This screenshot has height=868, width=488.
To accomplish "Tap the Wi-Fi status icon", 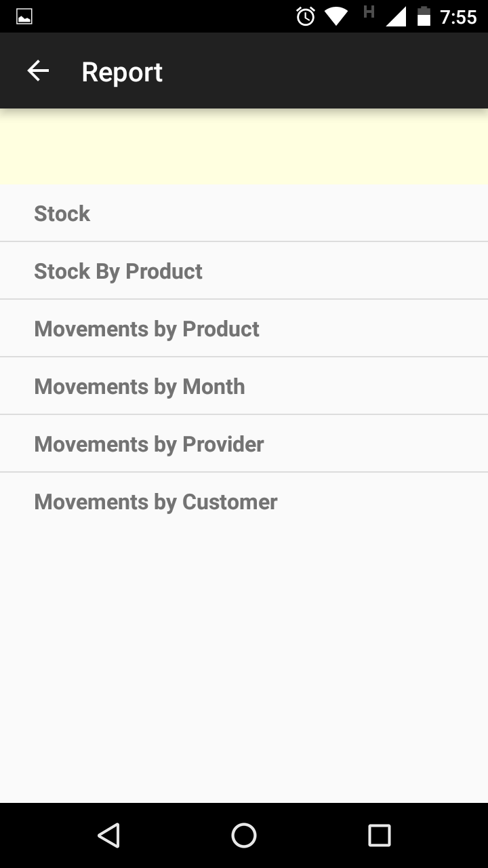I will [336, 16].
